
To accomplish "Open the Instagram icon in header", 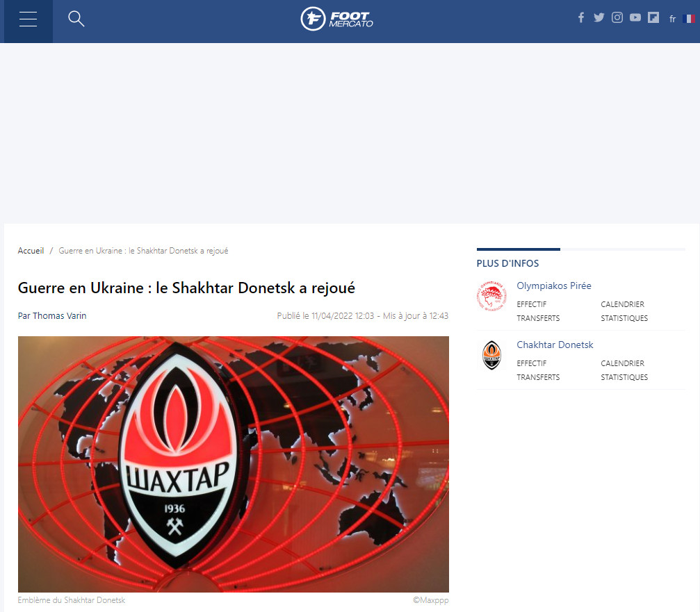I will tap(617, 18).
